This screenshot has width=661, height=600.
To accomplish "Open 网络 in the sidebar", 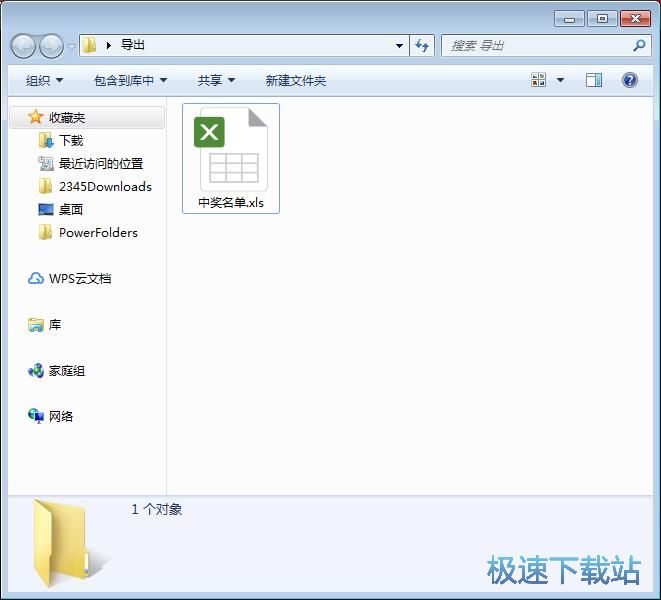I will (61, 416).
